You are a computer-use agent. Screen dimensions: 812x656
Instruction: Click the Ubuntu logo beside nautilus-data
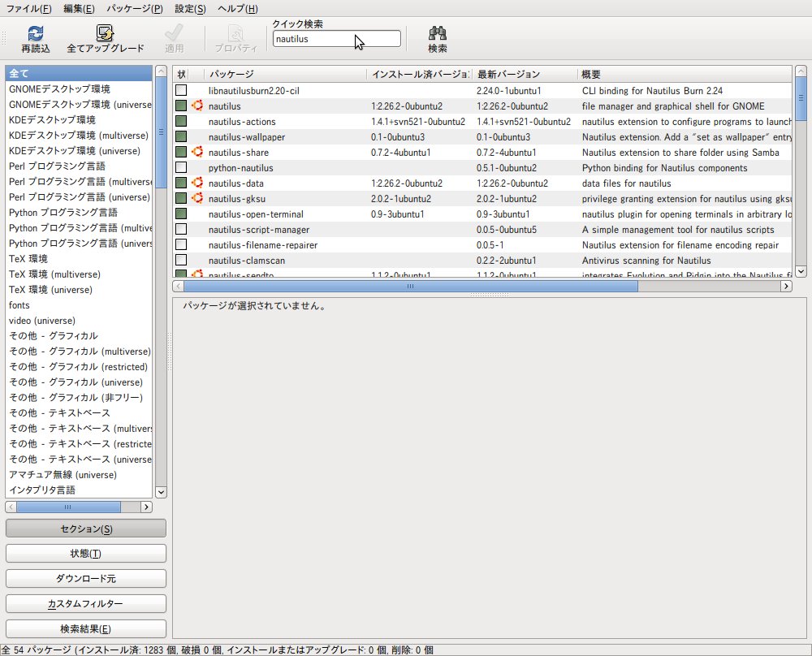pos(197,183)
